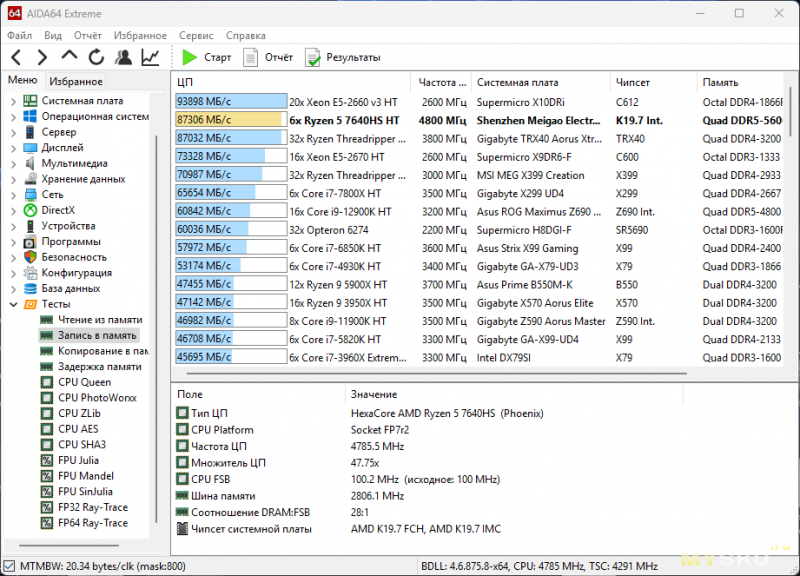Select the 93898 МБ/с result bar
800x576 pixels.
coord(231,102)
